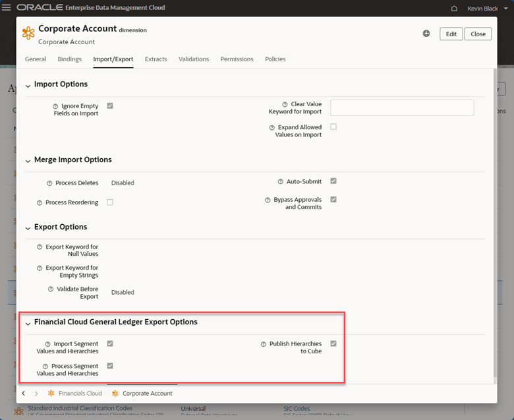Switch to the Bindings tab
This screenshot has height=420, width=514.
[69, 59]
